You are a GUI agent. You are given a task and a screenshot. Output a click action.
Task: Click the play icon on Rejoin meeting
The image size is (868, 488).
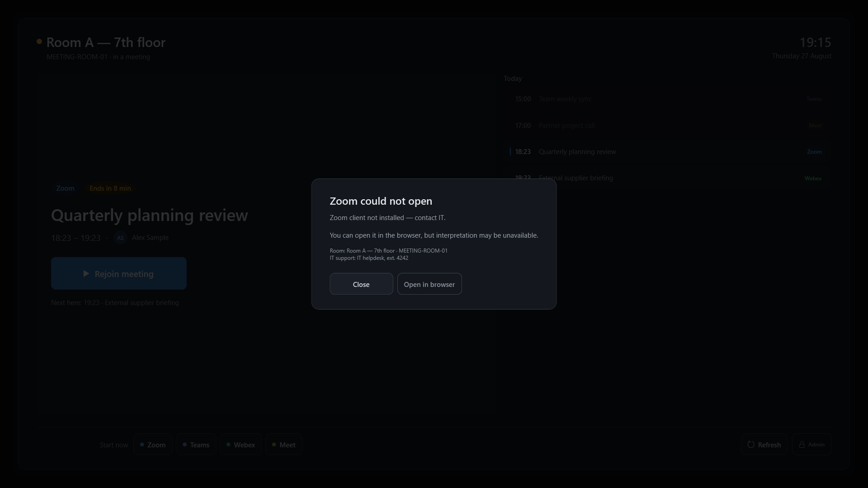tap(86, 274)
